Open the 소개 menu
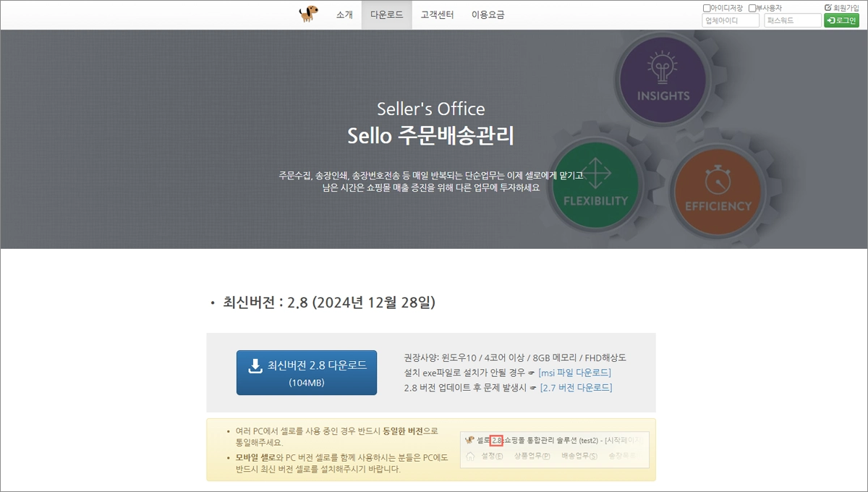868x492 pixels. (x=344, y=14)
